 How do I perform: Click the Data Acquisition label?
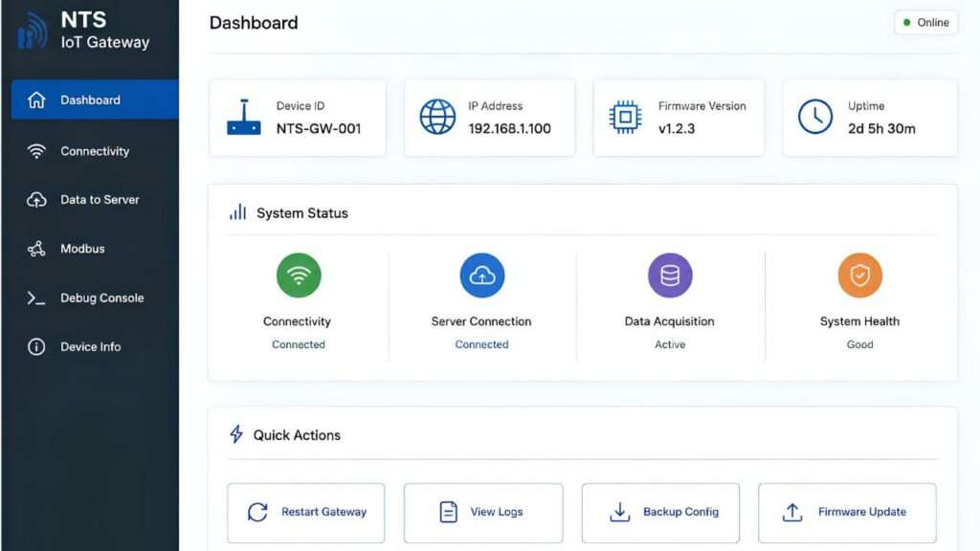[x=669, y=321]
